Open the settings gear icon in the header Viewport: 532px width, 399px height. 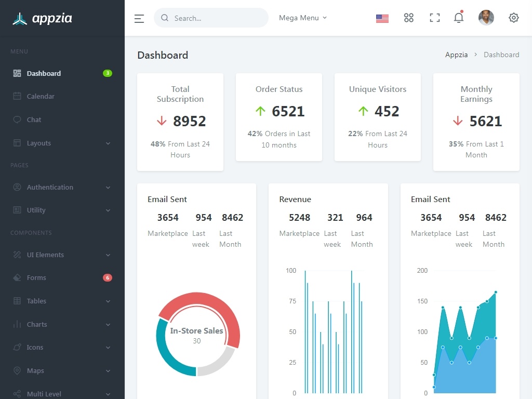[x=514, y=18]
